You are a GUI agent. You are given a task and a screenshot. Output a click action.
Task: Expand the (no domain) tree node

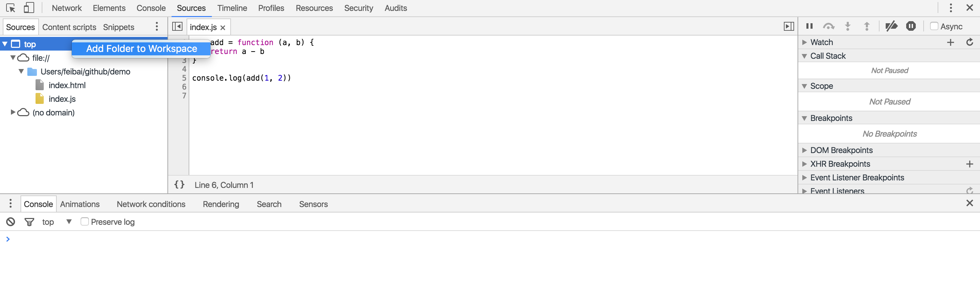[13, 112]
